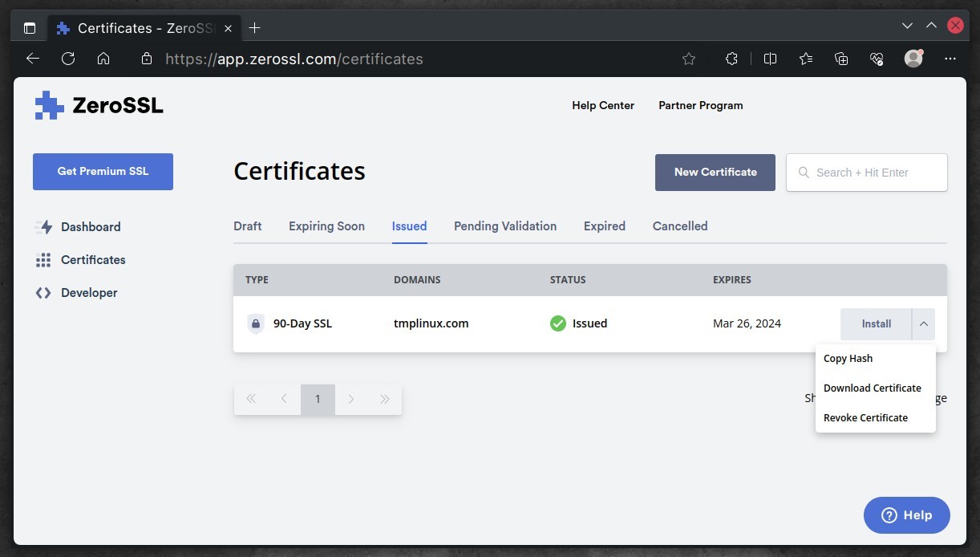Open the Pending Validation tab

(505, 226)
